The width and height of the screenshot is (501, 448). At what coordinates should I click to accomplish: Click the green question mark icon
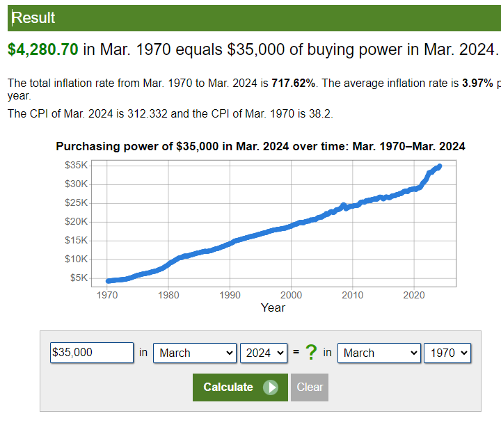[310, 353]
